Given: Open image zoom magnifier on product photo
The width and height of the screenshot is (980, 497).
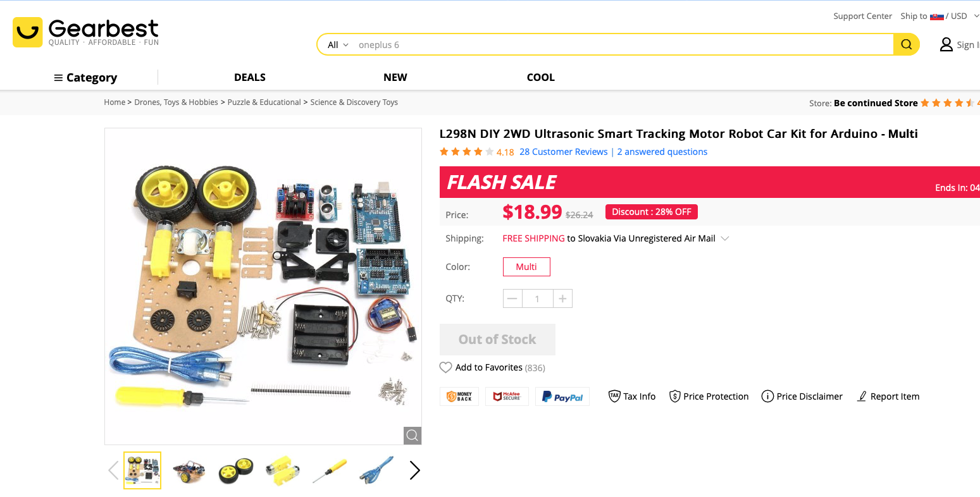Looking at the screenshot, I should click(412, 435).
